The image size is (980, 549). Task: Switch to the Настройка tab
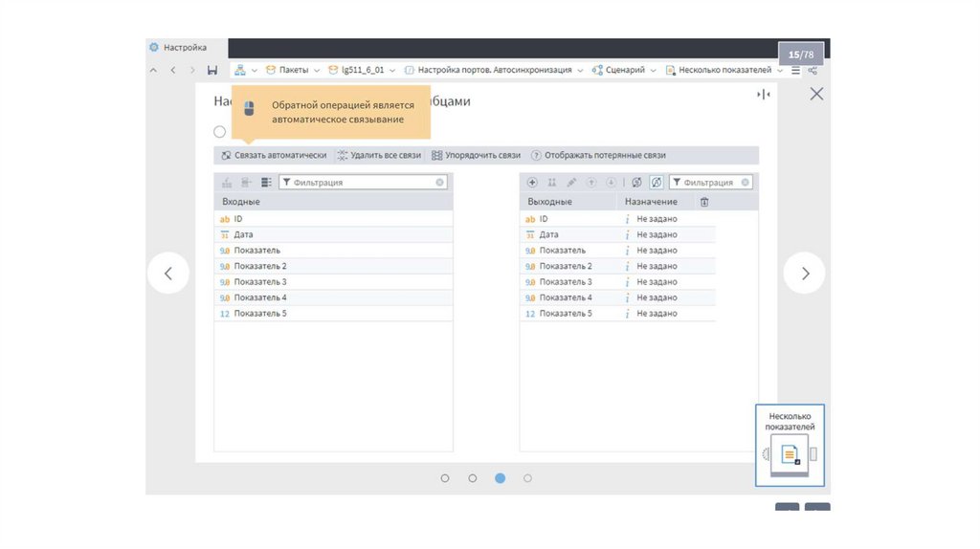coord(185,47)
